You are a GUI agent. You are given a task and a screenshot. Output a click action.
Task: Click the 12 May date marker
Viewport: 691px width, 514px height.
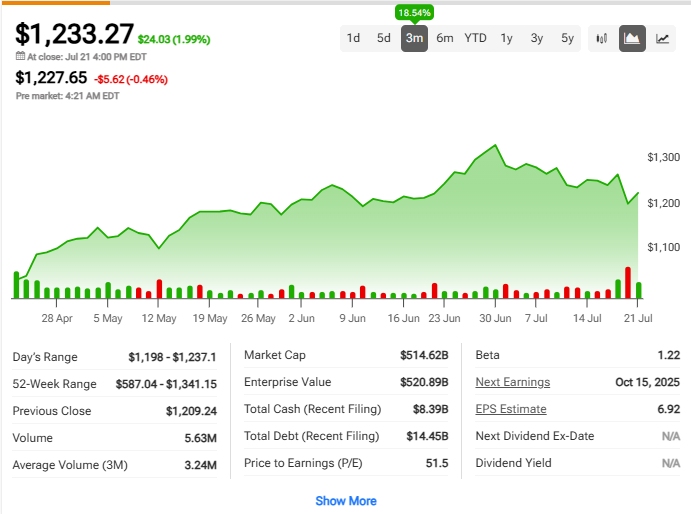[x=159, y=318]
